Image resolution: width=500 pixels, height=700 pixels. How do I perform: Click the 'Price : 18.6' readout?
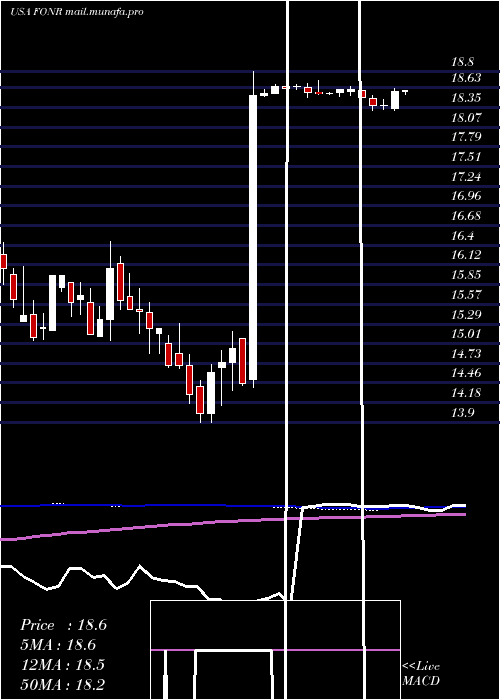tap(63, 625)
